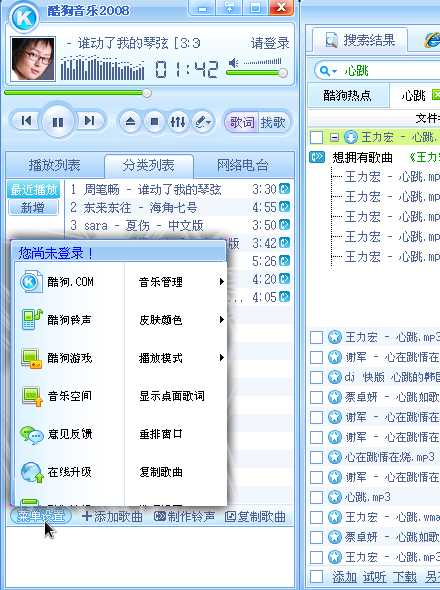440x590 pixels.
Task: Select the 最近播放 category
Action: click(x=33, y=190)
